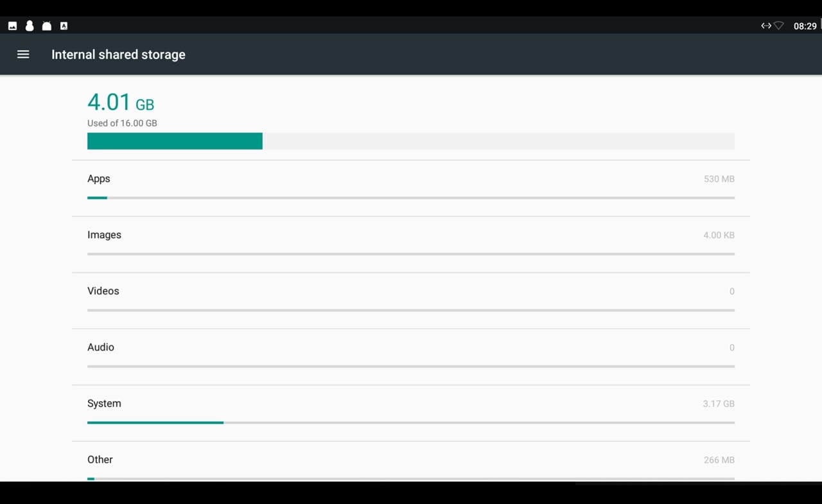
Task: Tap the Wi-Fi signal status icon
Action: tap(779, 26)
